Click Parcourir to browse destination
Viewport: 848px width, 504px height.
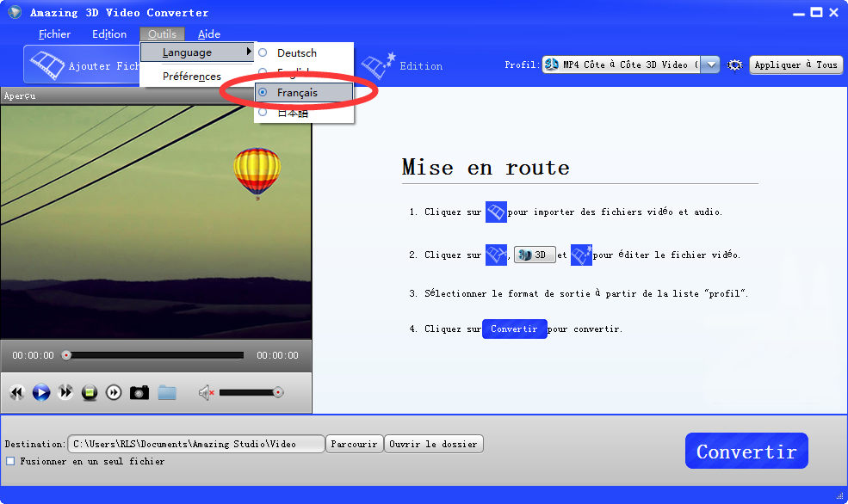[x=354, y=444]
